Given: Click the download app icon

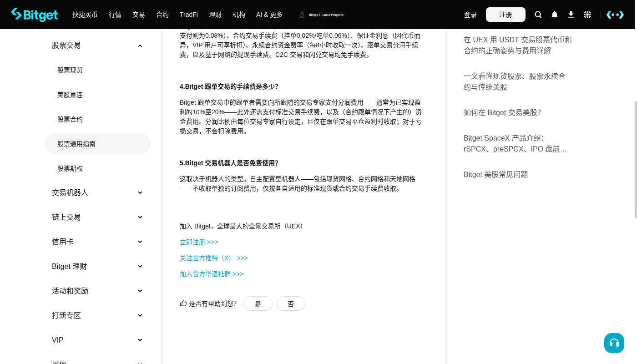Looking at the screenshot, I should tap(571, 15).
